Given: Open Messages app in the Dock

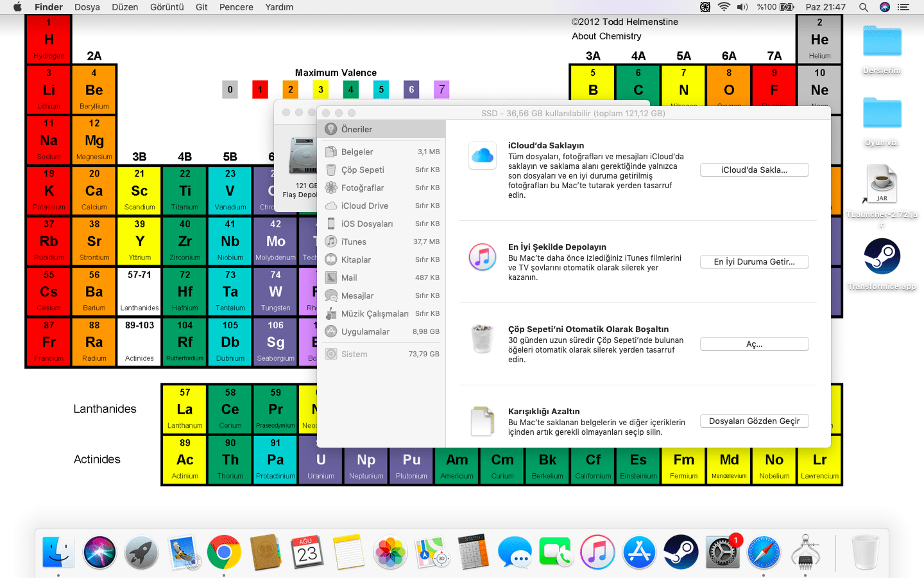Looking at the screenshot, I should pyautogui.click(x=515, y=552).
